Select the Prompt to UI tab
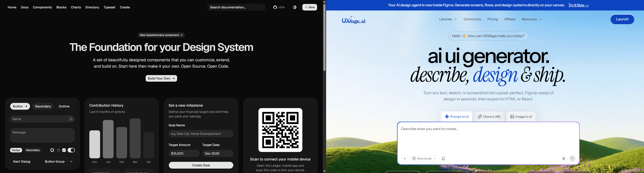Screen dimensions: 644x173 tap(456, 117)
